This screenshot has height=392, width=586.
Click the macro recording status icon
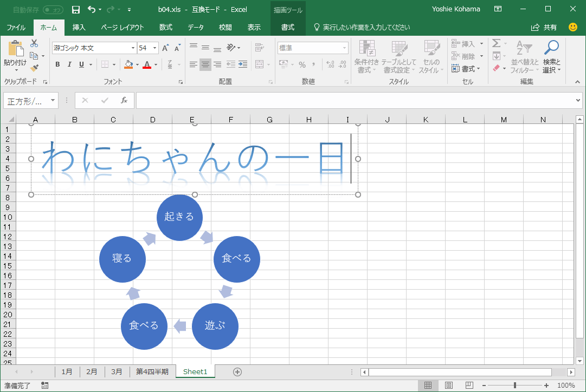44,386
